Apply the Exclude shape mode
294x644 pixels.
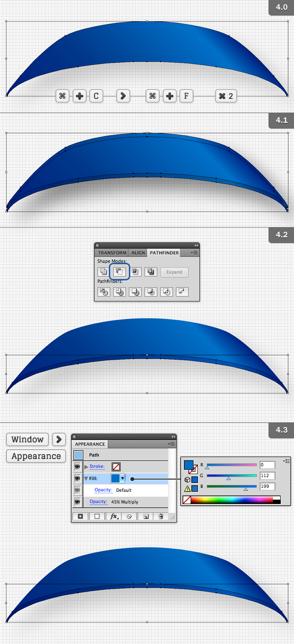(151, 272)
